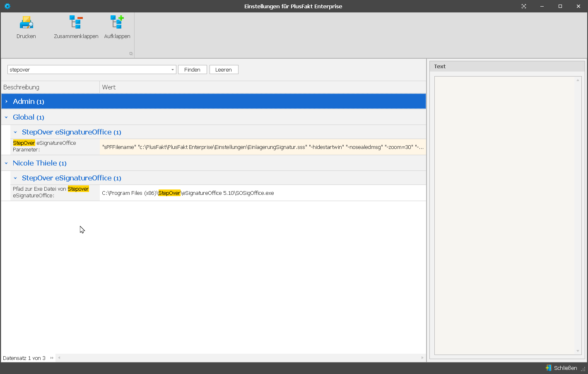Collapse the Global (1) group
The image size is (588, 374).
coord(6,117)
